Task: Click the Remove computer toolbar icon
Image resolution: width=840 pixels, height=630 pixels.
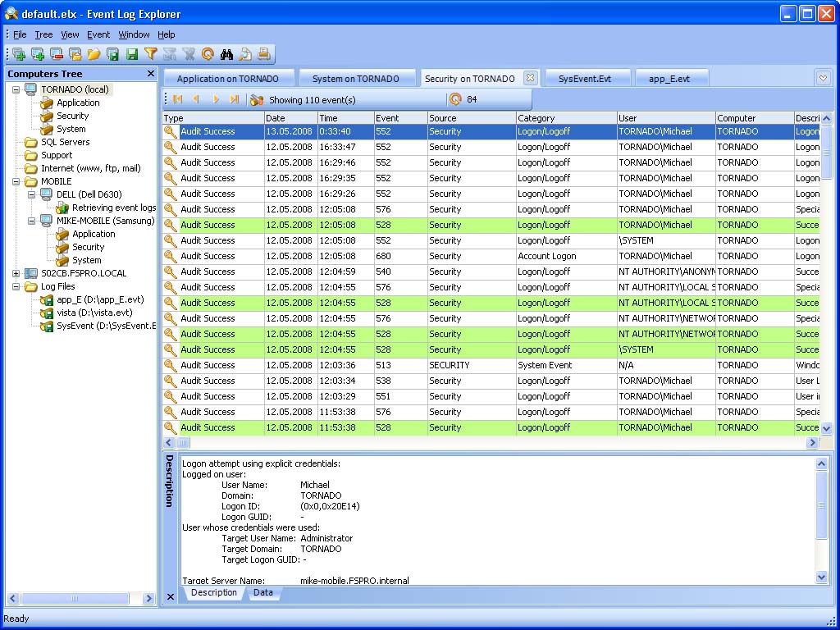Action: tap(57, 54)
